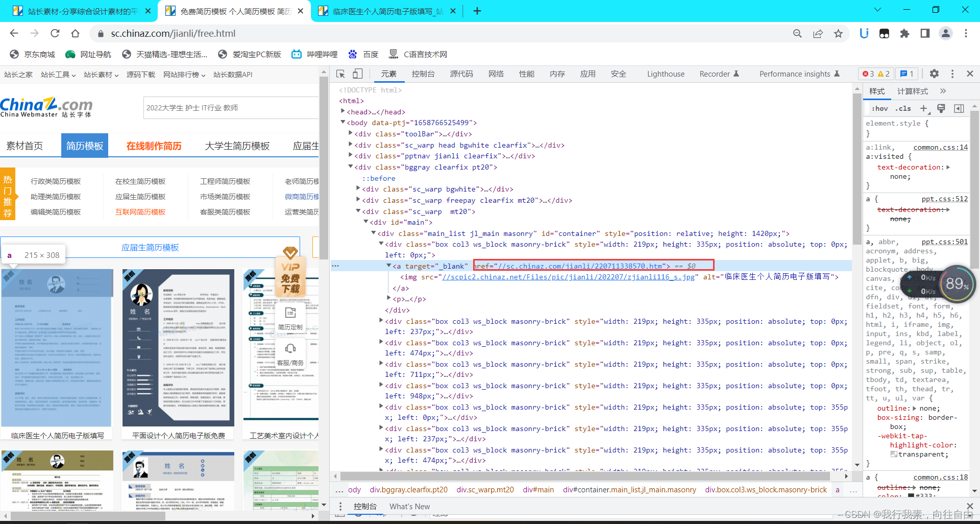Open the 京东商城 bookmark

[32, 54]
